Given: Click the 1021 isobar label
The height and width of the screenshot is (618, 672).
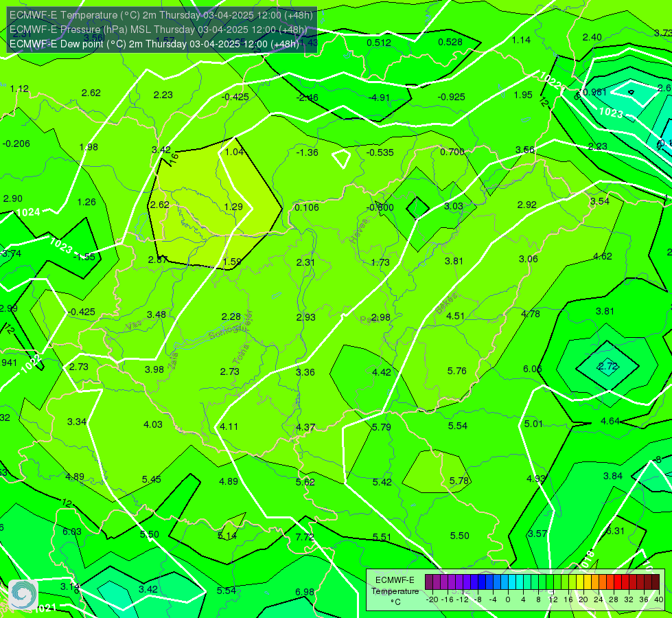Looking at the screenshot, I should [45, 608].
